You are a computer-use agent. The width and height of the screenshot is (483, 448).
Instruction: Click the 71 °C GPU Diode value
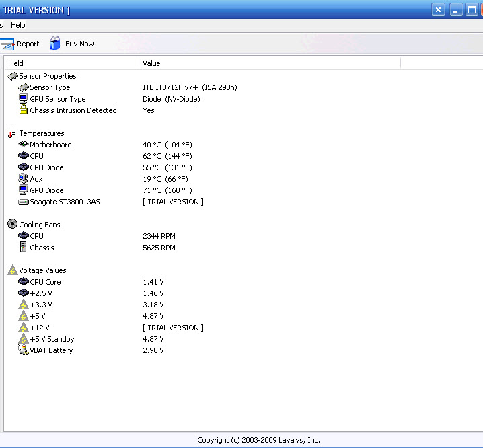pyautogui.click(x=168, y=190)
